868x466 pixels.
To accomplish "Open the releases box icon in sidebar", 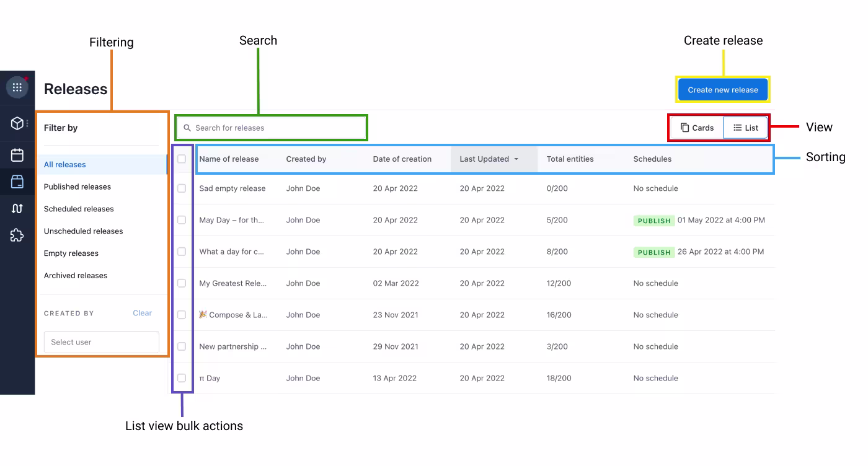I will point(17,182).
